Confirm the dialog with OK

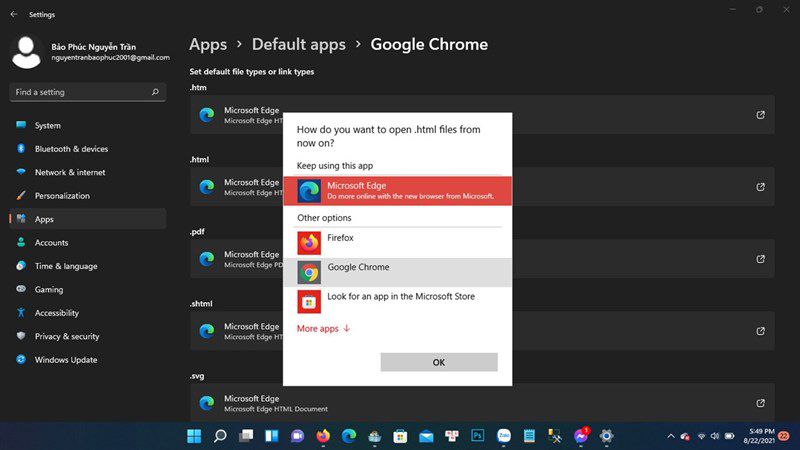439,362
